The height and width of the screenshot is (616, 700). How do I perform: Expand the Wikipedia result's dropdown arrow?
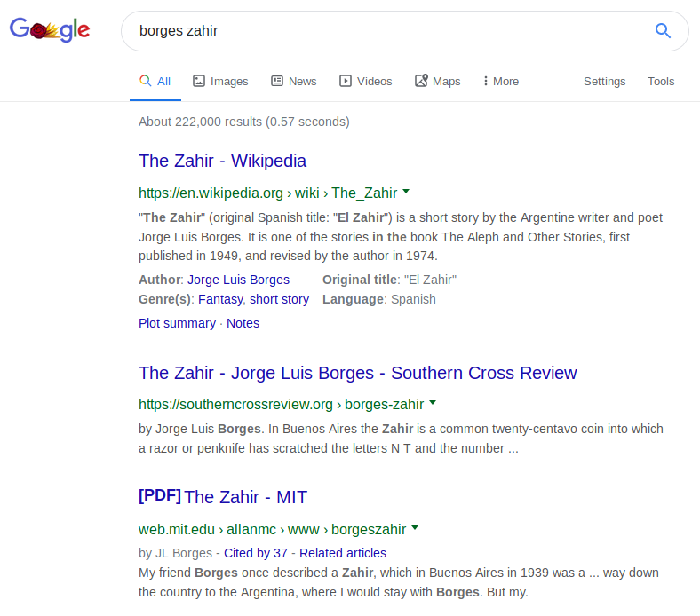(406, 192)
